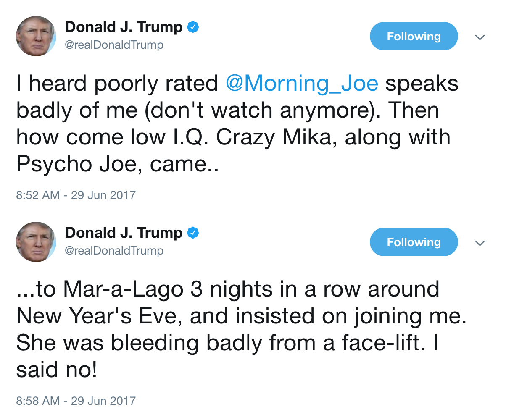Image resolution: width=506 pixels, height=420 pixels.
Task: Open the 8:58 AM - 29 Jun 2017 timestamp
Action: [76, 401]
